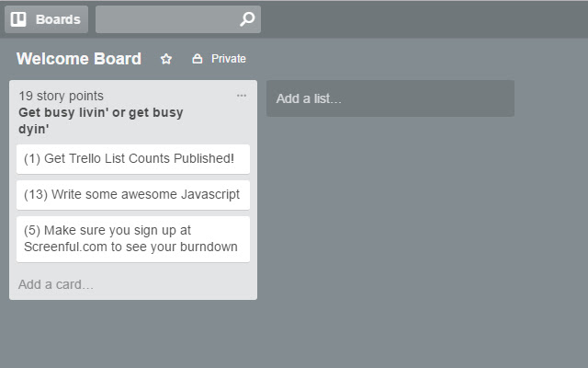
Task: Click "Add a card..." in the list
Action: pos(56,284)
